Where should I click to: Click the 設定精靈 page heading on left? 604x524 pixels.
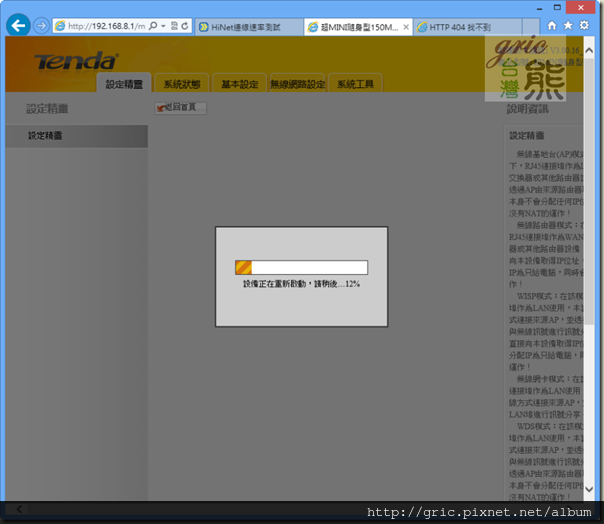point(47,109)
